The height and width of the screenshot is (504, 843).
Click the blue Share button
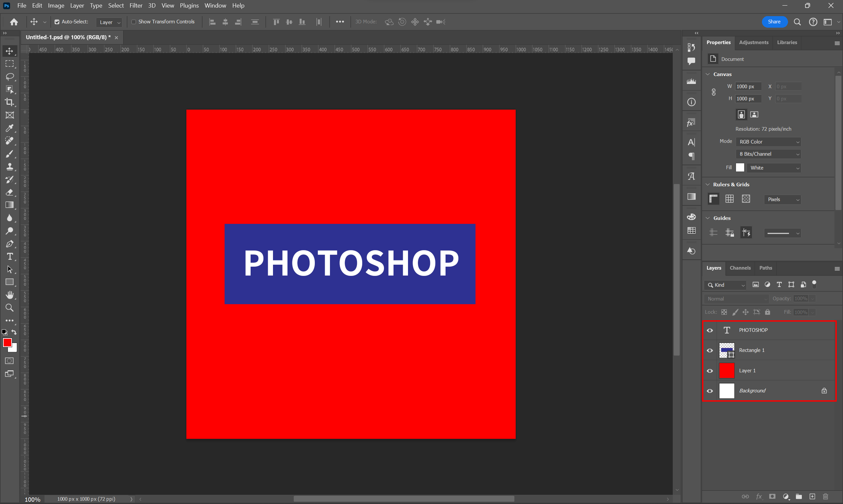[774, 22]
